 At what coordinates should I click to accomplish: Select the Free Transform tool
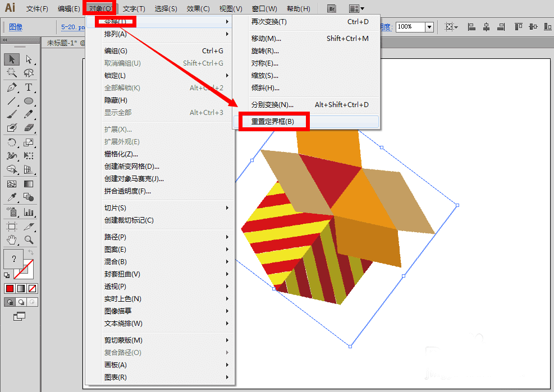[x=29, y=156]
